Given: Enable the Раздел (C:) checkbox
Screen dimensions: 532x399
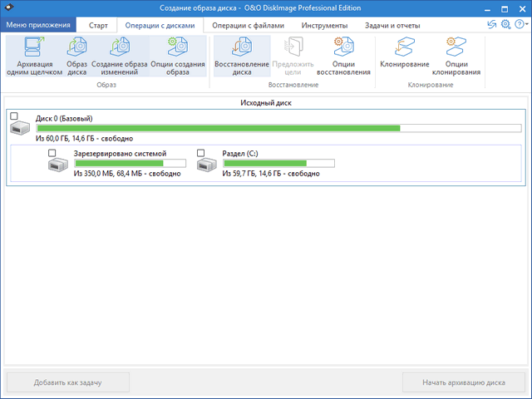Looking at the screenshot, I should [x=201, y=153].
